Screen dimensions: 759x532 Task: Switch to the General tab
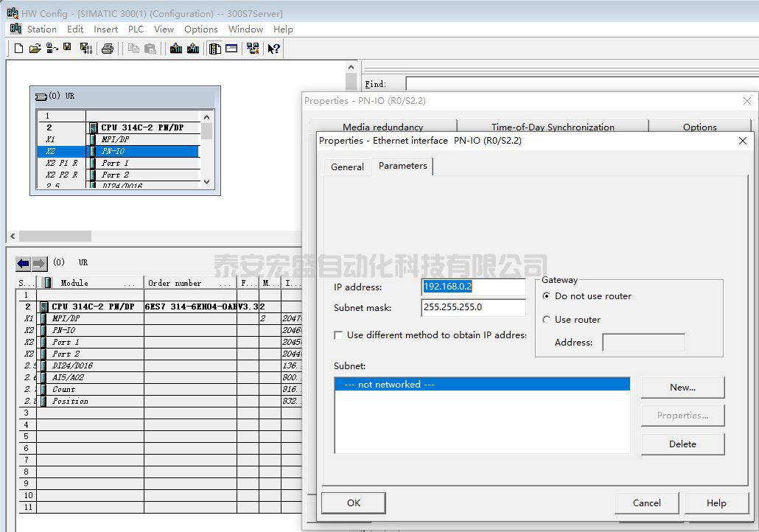click(x=347, y=167)
